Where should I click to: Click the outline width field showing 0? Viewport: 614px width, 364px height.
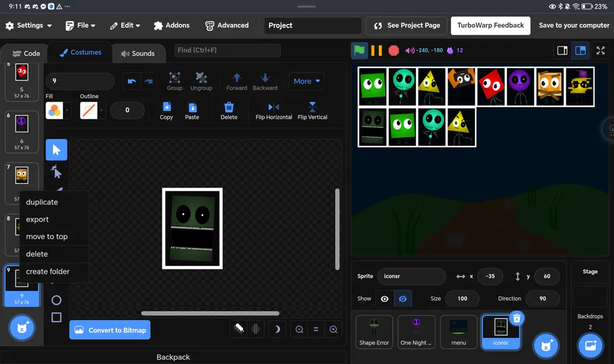(128, 110)
